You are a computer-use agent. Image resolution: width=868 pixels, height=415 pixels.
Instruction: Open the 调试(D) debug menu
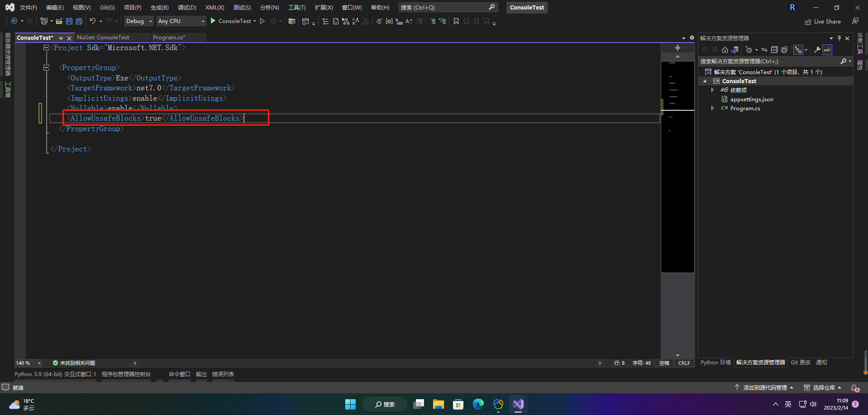pyautogui.click(x=187, y=8)
